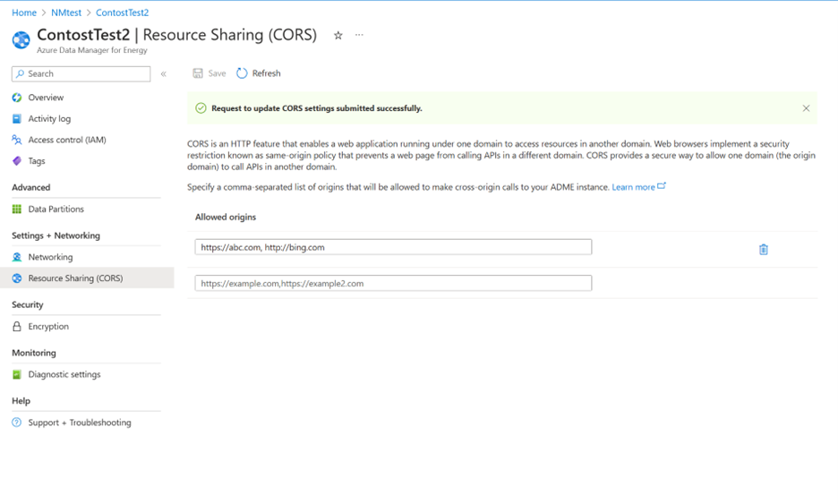Open Activity log from the sidebar
The image size is (838, 504).
coord(49,119)
